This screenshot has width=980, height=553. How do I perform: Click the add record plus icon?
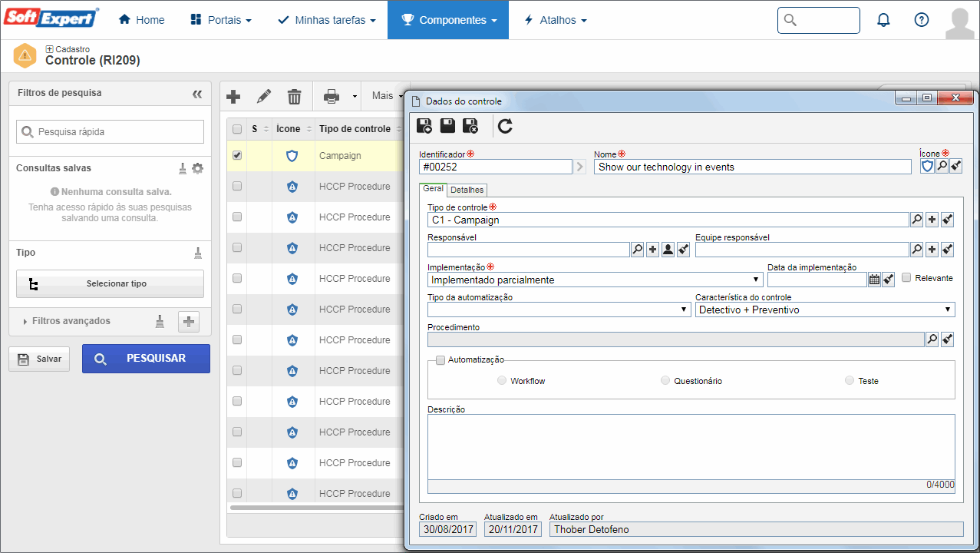pyautogui.click(x=234, y=97)
